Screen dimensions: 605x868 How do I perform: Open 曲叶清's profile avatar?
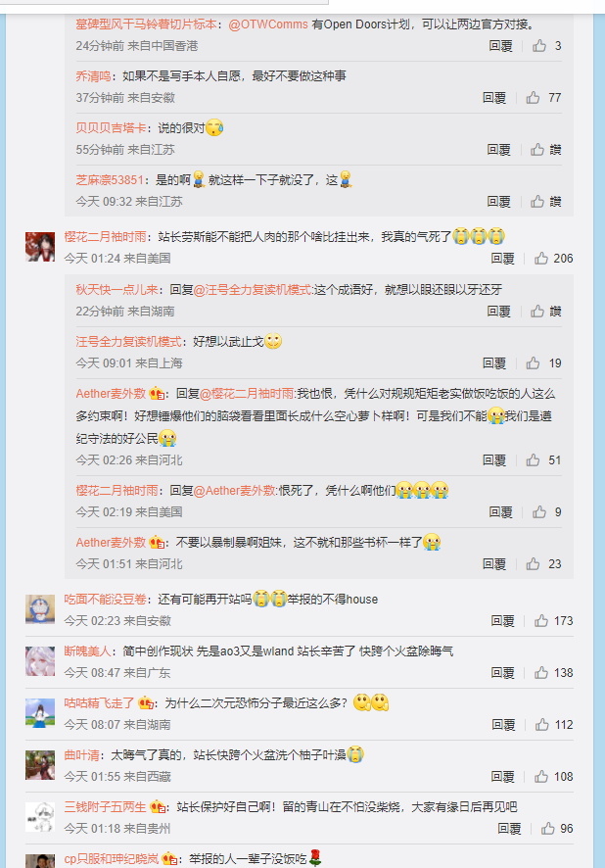coord(40,765)
